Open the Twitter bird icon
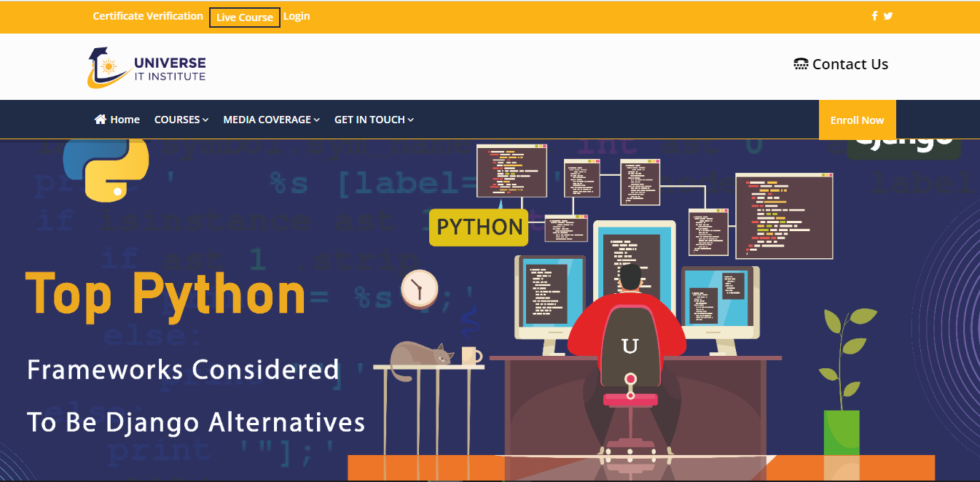 pyautogui.click(x=887, y=16)
